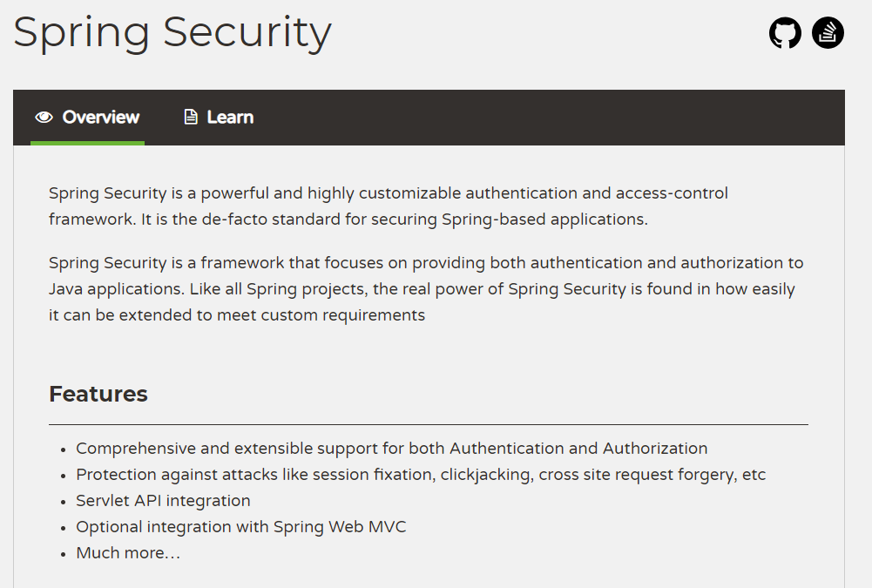Image resolution: width=872 pixels, height=588 pixels.
Task: Click the green indicator under Overview tab
Action: pyautogui.click(x=87, y=143)
